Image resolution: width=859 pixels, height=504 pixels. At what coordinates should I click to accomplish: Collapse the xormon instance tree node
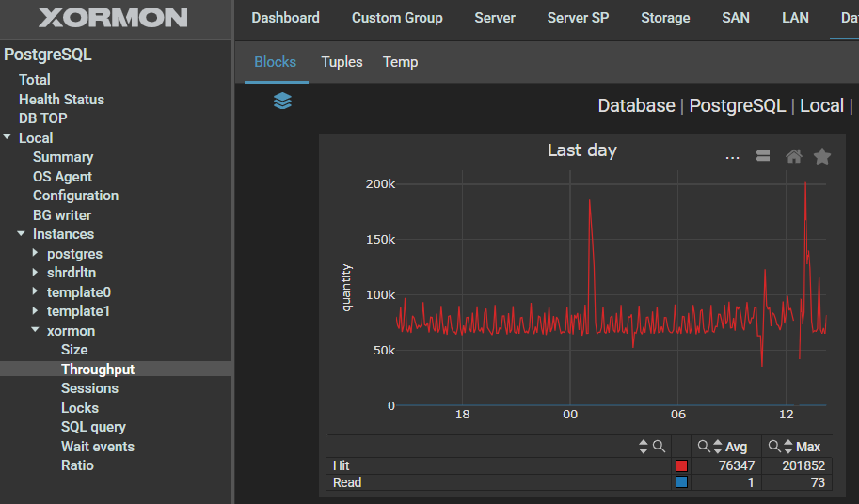[36, 331]
